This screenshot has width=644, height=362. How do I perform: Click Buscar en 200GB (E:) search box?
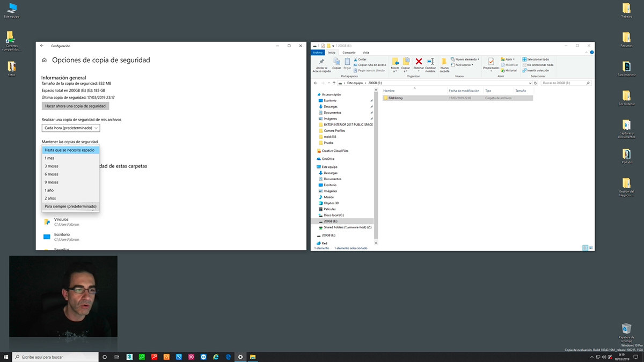[566, 83]
